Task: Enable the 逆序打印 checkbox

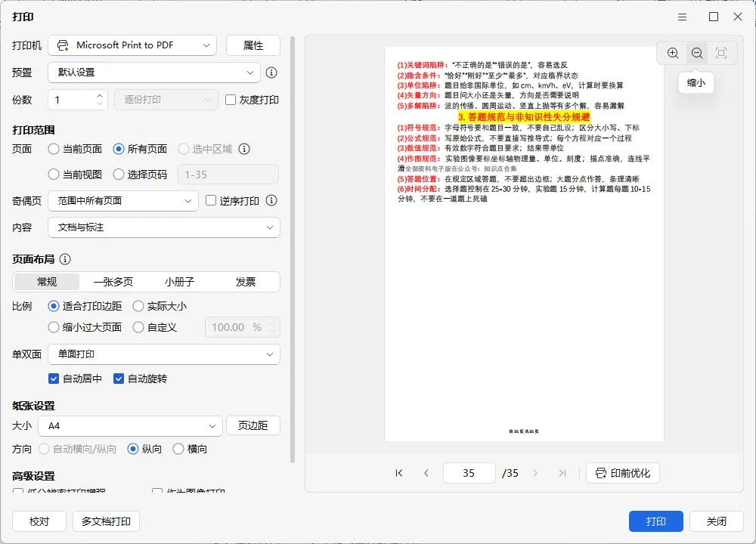Action: pyautogui.click(x=211, y=200)
